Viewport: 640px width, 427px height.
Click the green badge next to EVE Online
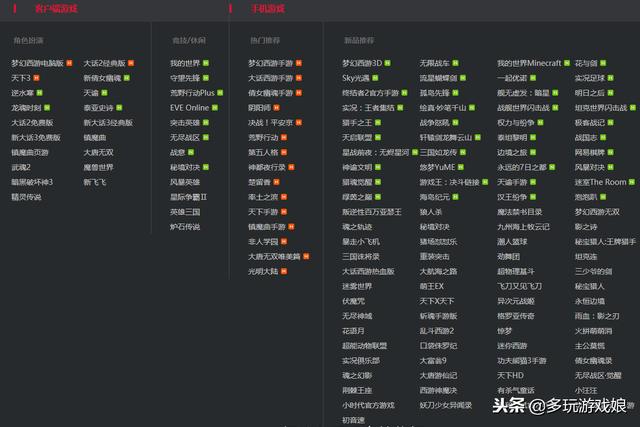[x=215, y=108]
